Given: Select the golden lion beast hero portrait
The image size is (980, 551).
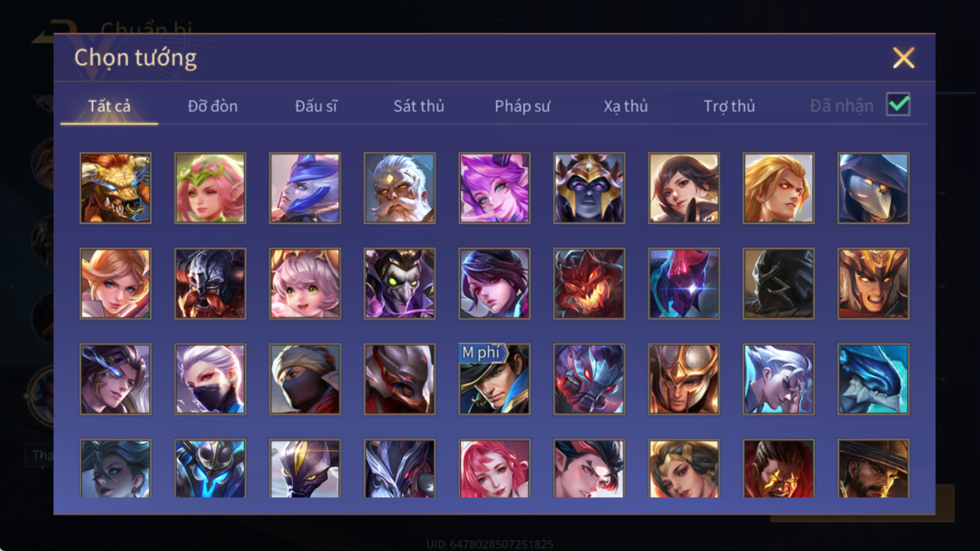Looking at the screenshot, I should pos(115,188).
